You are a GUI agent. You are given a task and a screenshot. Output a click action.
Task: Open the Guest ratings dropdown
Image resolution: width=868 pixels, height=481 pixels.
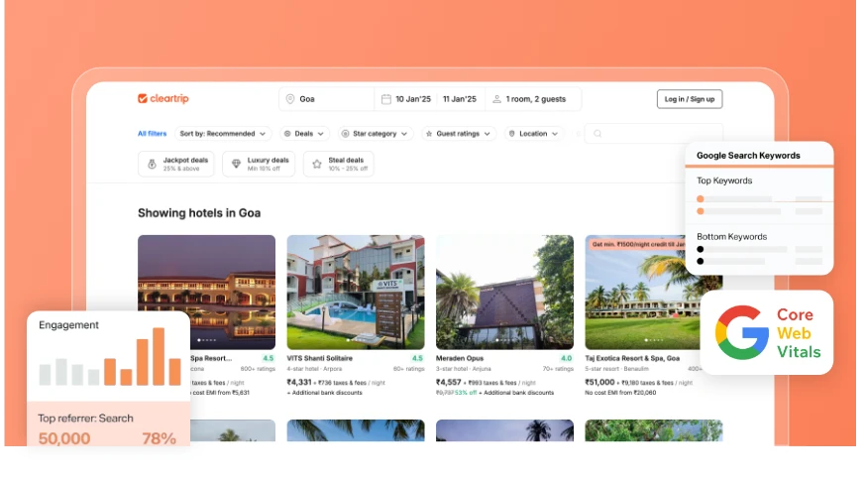[x=459, y=134]
